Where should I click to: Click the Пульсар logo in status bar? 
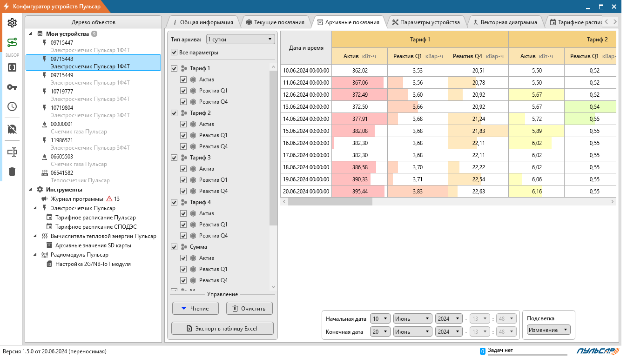click(598, 351)
